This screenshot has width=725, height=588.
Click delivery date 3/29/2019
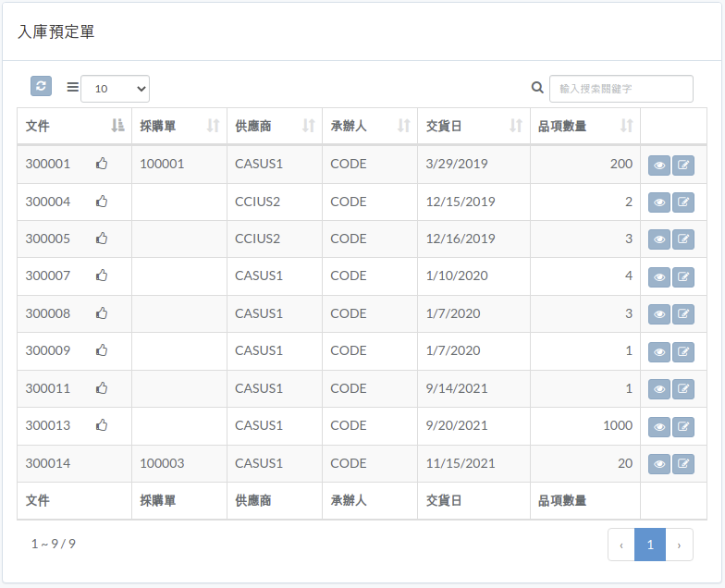coord(457,164)
